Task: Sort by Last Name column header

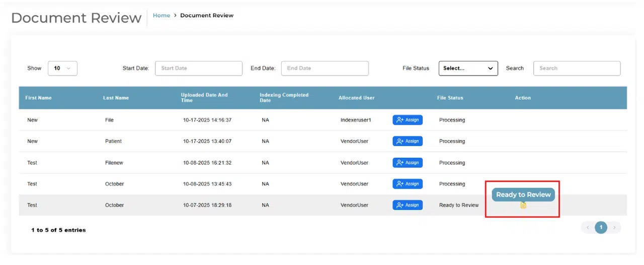Action: point(116,98)
